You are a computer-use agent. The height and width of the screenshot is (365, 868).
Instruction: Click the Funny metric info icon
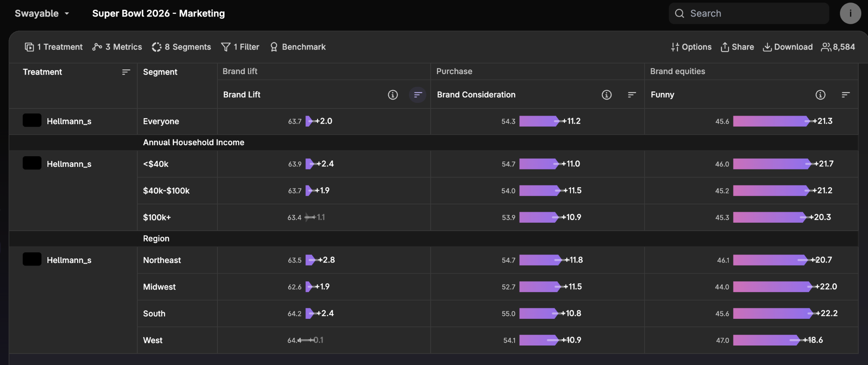pos(821,95)
